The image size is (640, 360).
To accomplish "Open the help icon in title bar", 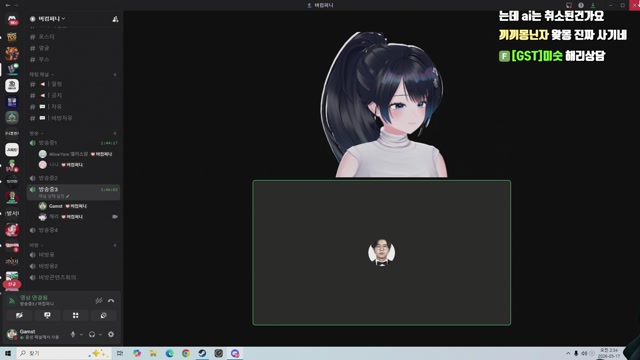I will (581, 5).
